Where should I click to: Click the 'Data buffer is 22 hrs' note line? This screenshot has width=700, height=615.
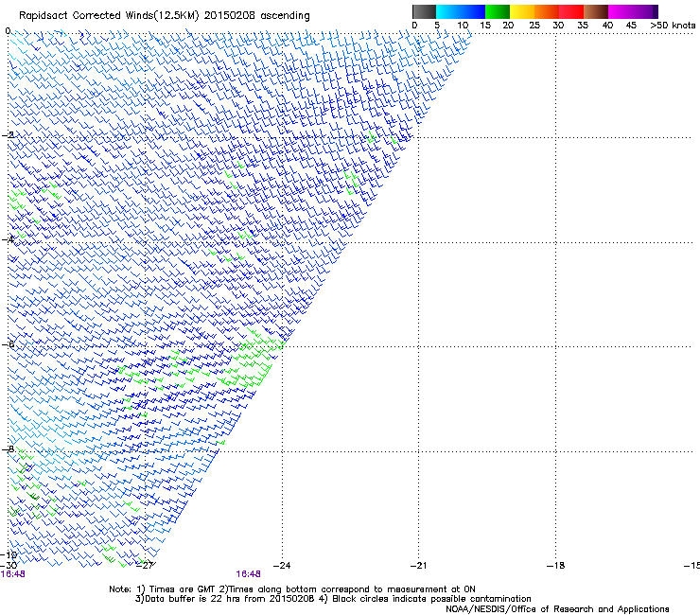[x=333, y=599]
